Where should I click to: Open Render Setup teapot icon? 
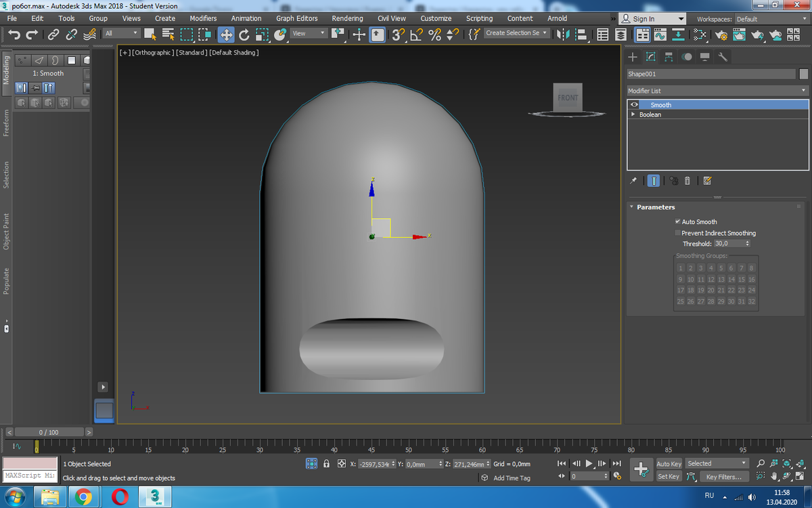click(721, 34)
